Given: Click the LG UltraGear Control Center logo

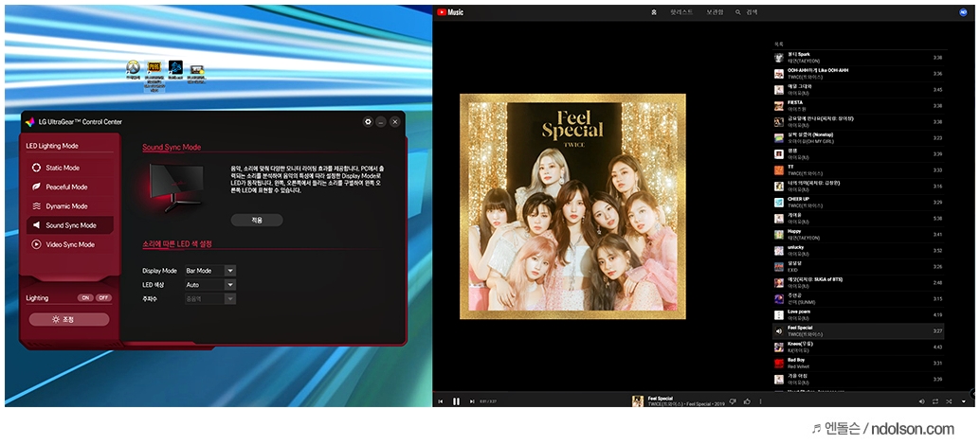Looking at the screenshot, I should pyautogui.click(x=30, y=122).
